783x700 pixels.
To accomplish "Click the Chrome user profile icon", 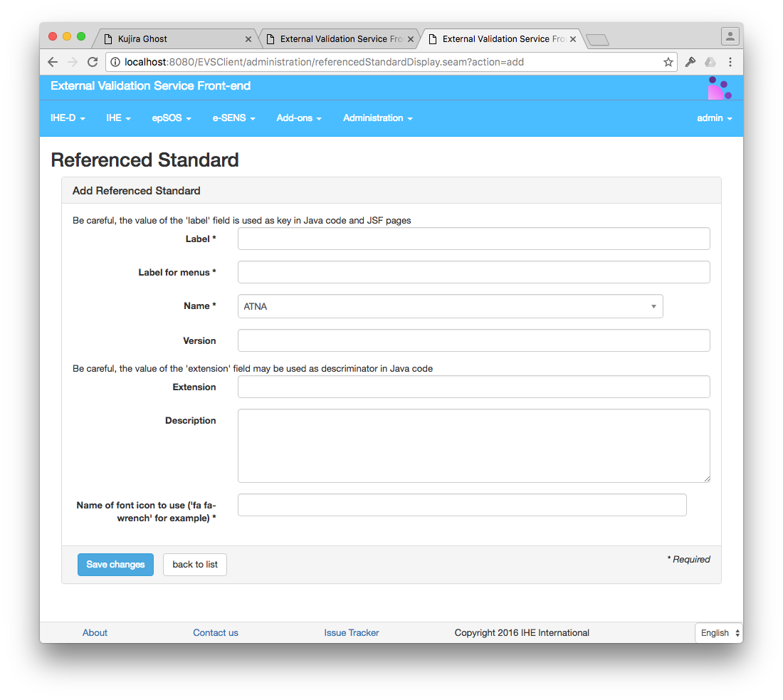I will click(730, 36).
